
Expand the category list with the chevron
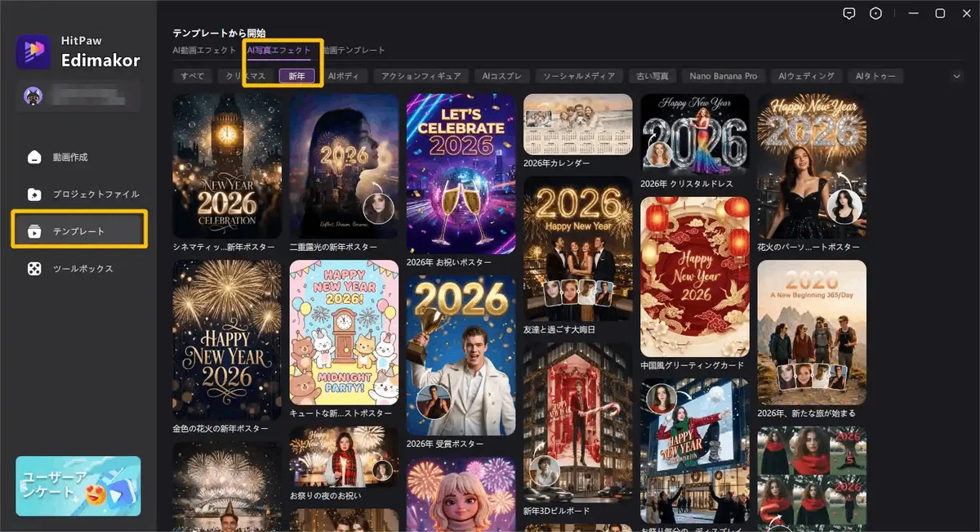click(x=957, y=76)
